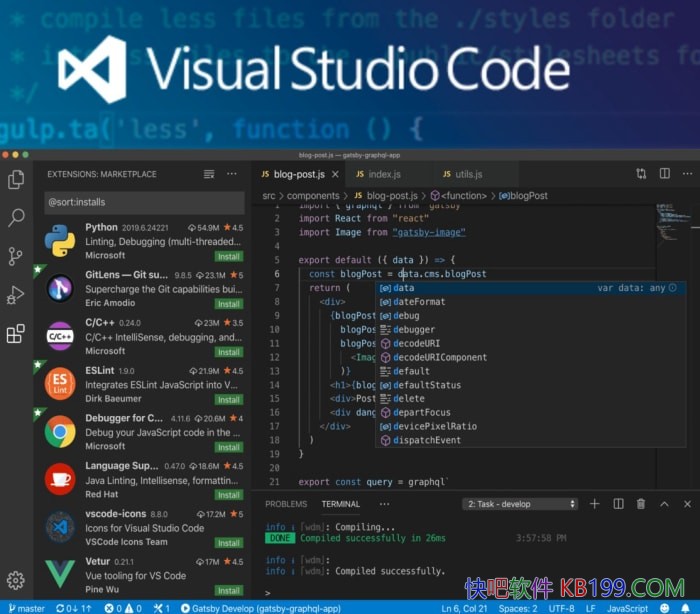Image resolution: width=700 pixels, height=614 pixels.
Task: Open extensions panel more actions menu
Action: 232,174
